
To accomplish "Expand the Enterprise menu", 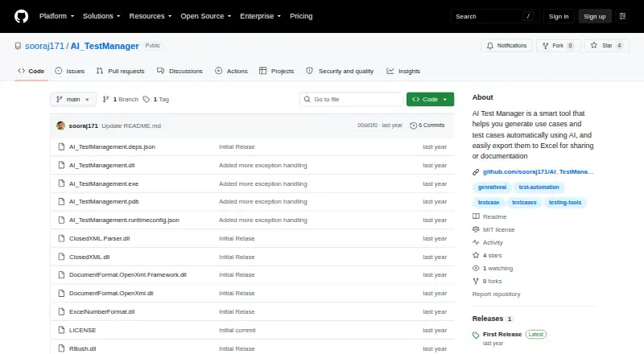I will [260, 16].
